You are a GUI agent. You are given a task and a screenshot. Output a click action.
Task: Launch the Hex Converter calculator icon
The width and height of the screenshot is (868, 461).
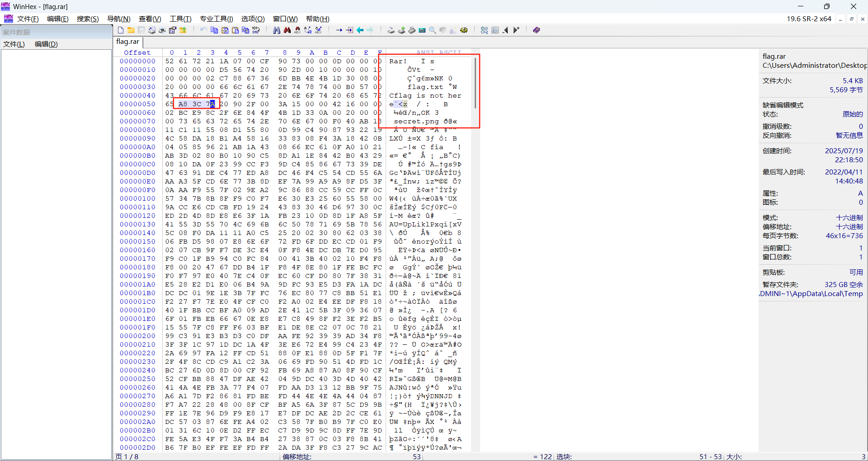[x=422, y=30]
